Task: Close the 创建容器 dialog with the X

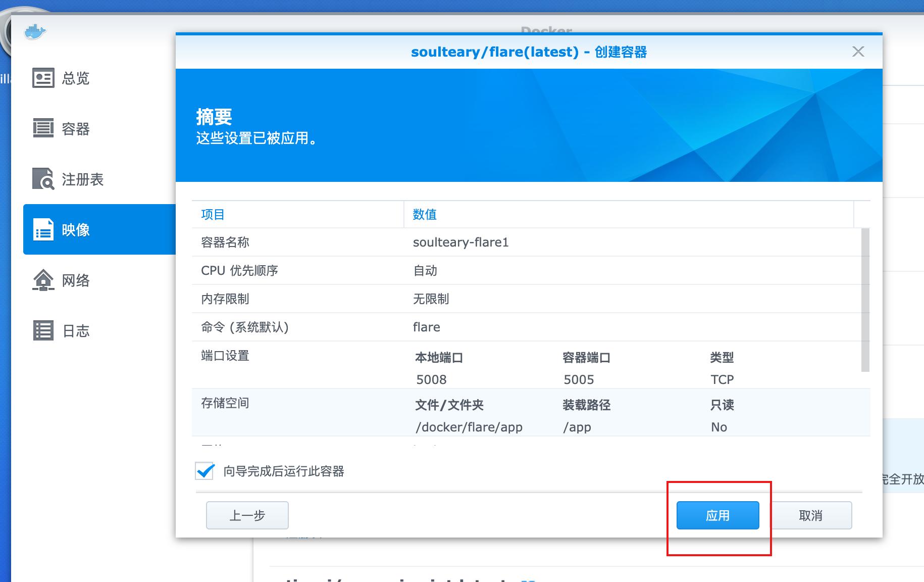Action: click(x=858, y=52)
